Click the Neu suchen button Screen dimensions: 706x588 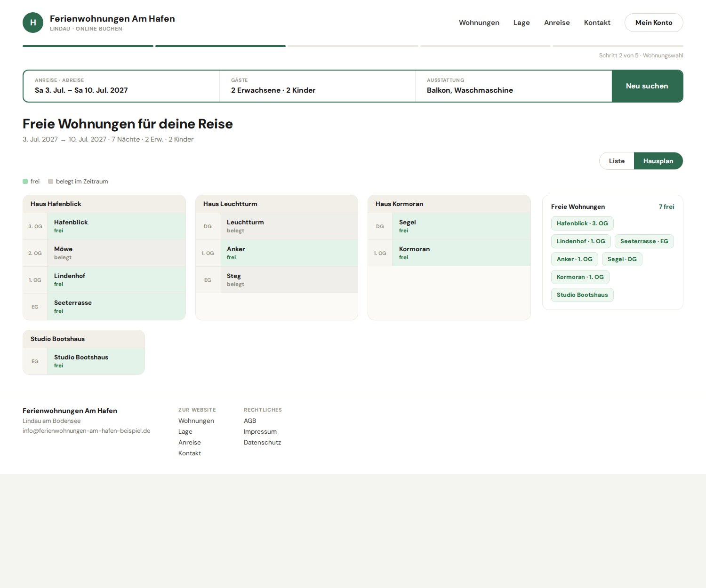pos(647,86)
